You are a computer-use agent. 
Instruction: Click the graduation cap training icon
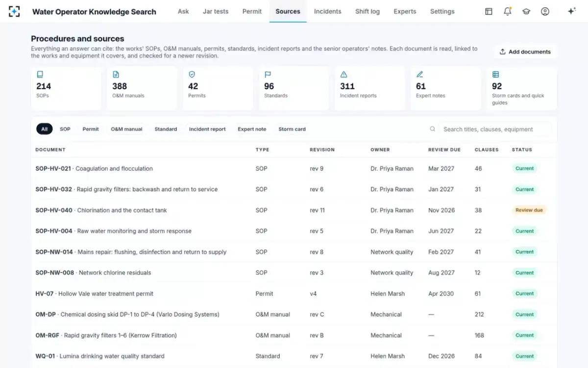(x=526, y=11)
